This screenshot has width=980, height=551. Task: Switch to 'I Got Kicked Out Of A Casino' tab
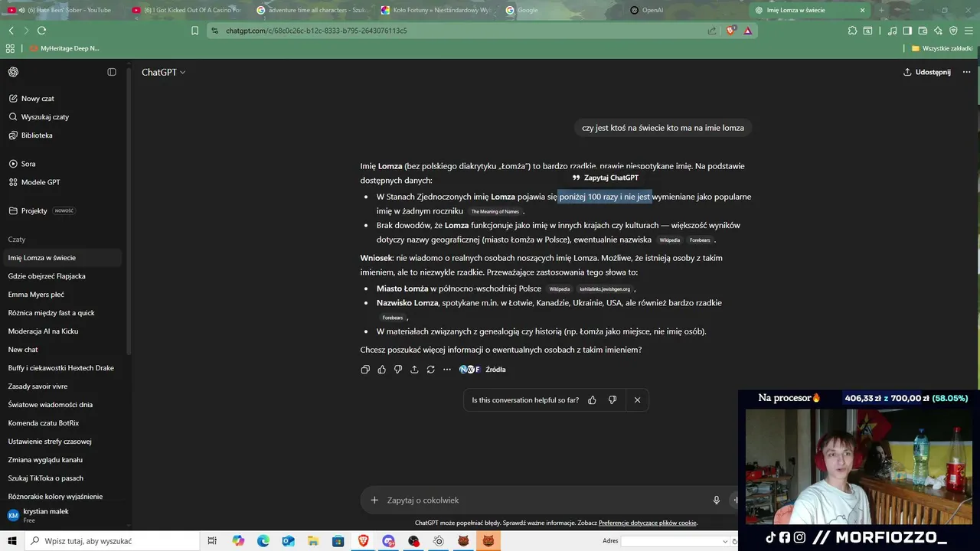187,10
